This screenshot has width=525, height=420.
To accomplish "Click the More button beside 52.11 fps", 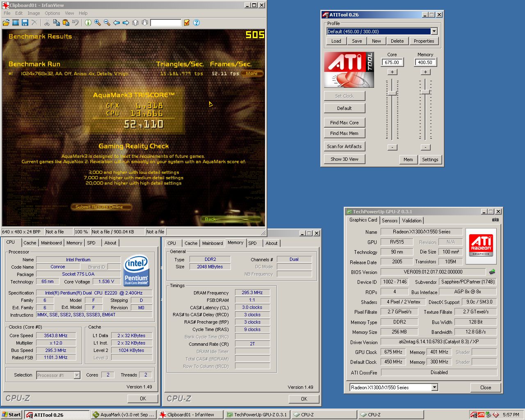I will point(252,73).
